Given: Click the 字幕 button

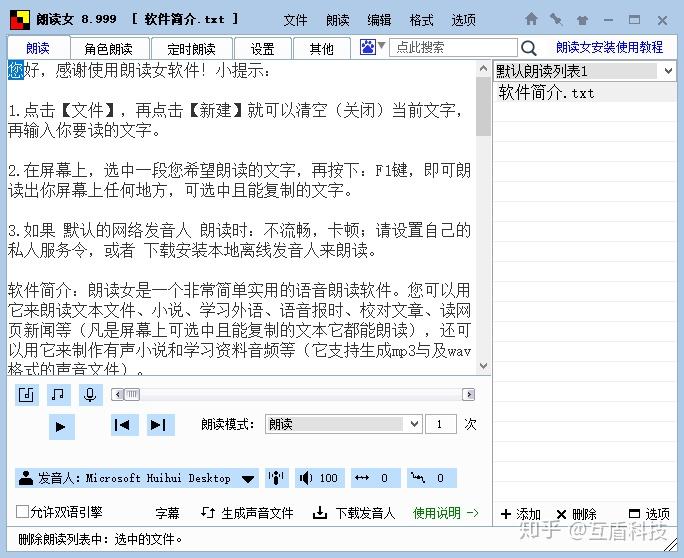Looking at the screenshot, I should click(x=168, y=513).
